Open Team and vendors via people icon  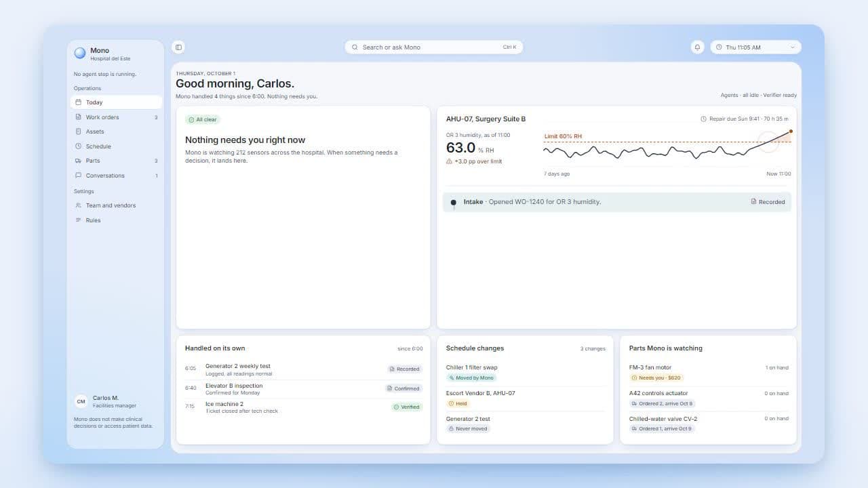(79, 205)
